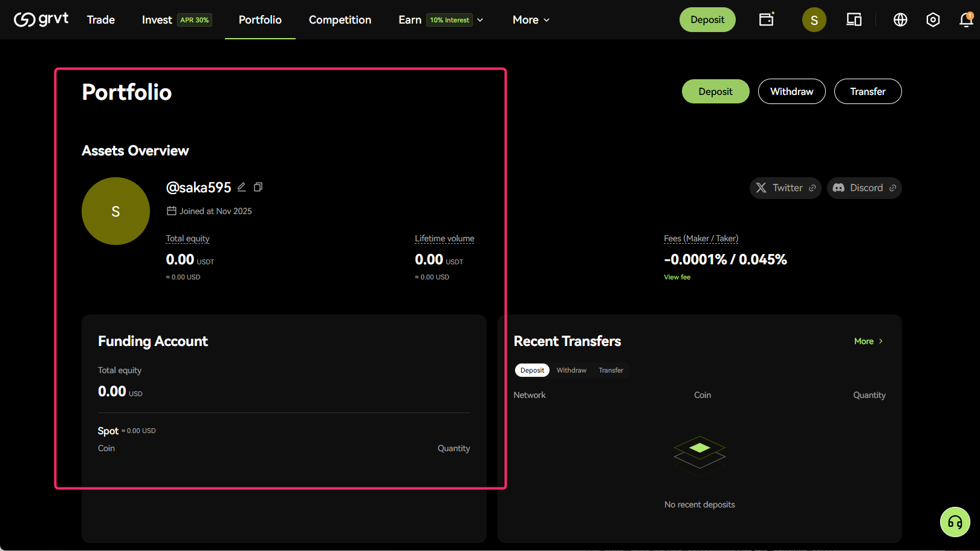Open the Competition tab
The height and width of the screenshot is (551, 980).
coord(340,20)
